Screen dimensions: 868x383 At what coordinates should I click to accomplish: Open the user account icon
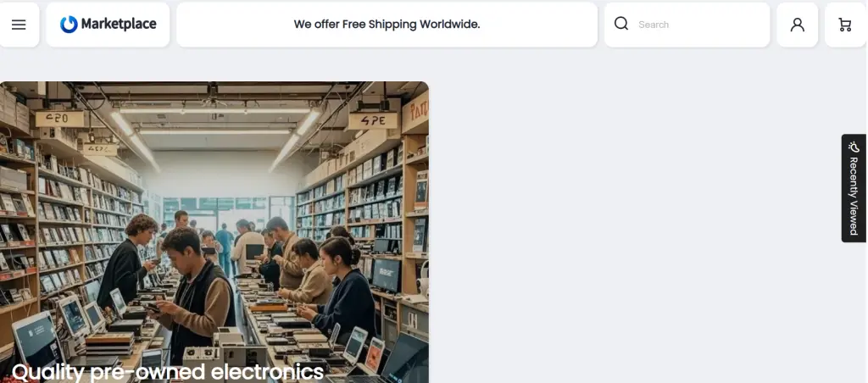click(797, 25)
